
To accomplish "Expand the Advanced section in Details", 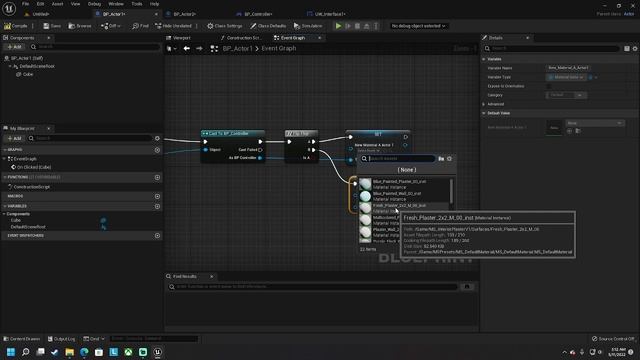I will click(x=484, y=104).
